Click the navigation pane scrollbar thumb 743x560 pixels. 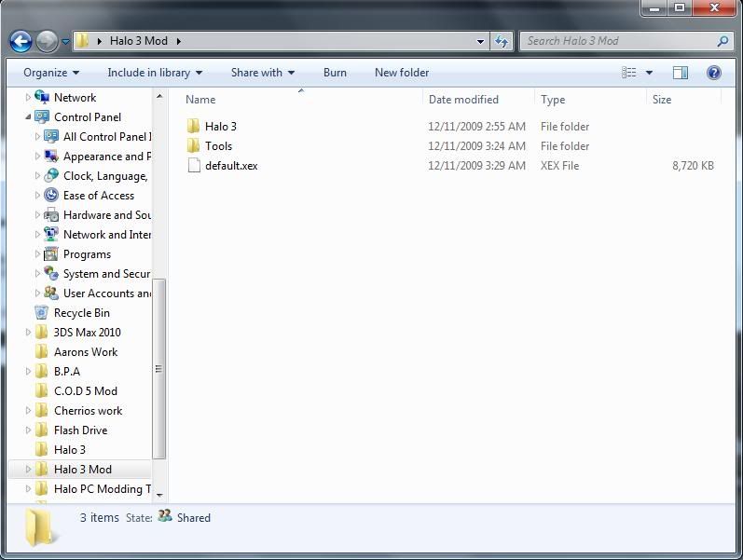click(159, 369)
